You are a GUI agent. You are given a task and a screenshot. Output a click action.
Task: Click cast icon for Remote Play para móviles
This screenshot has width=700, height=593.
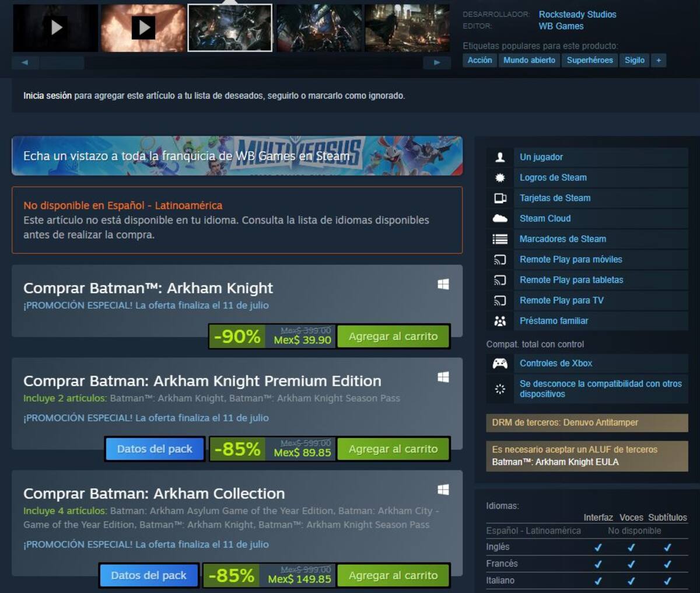tap(500, 259)
